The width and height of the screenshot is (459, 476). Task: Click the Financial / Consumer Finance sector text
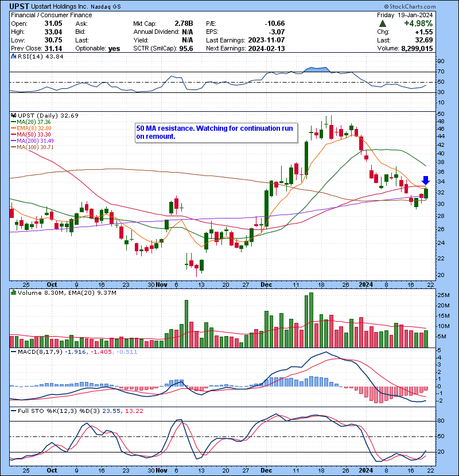click(51, 15)
